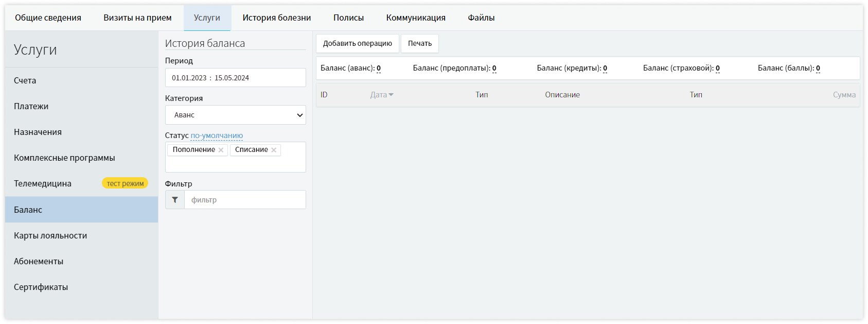Reset status via по-умолчанию link
This screenshot has height=324, width=868.
coord(217,135)
